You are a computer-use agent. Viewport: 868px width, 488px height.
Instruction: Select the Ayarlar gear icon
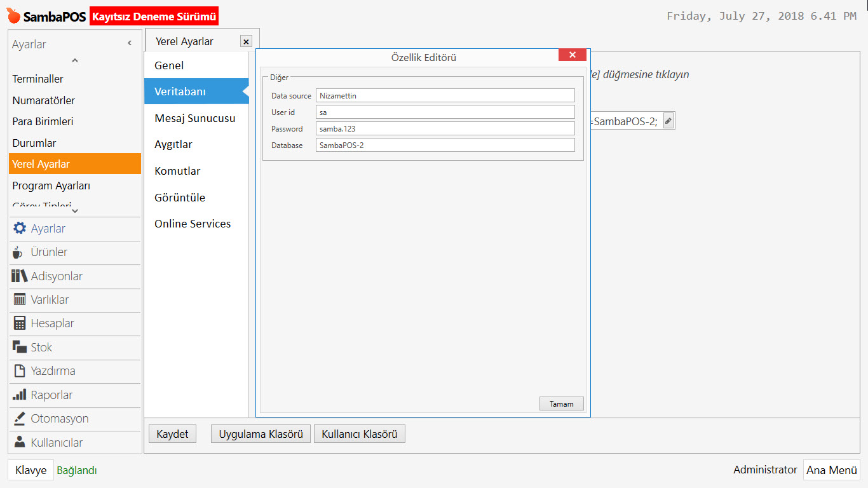pos(20,228)
